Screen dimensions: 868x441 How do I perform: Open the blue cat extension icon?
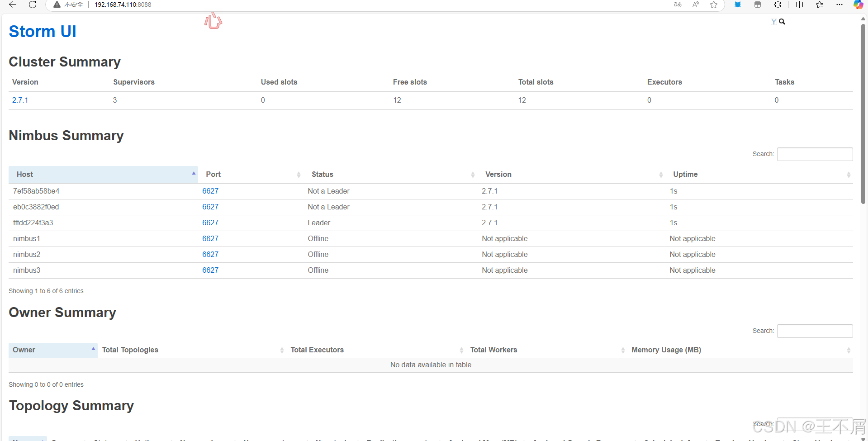pyautogui.click(x=738, y=5)
